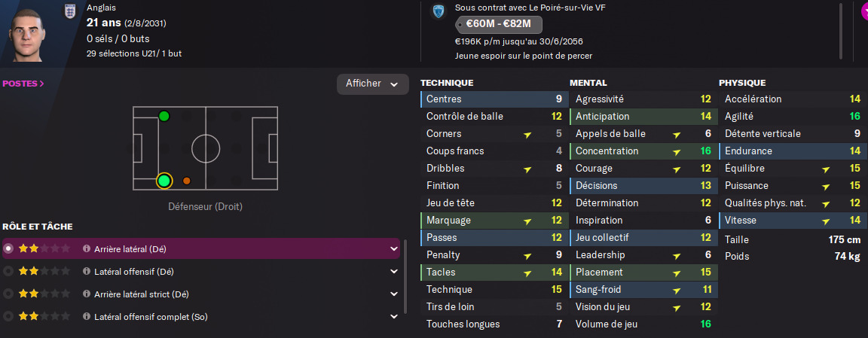Click the green right-back position dot on pitch

pyautogui.click(x=164, y=181)
